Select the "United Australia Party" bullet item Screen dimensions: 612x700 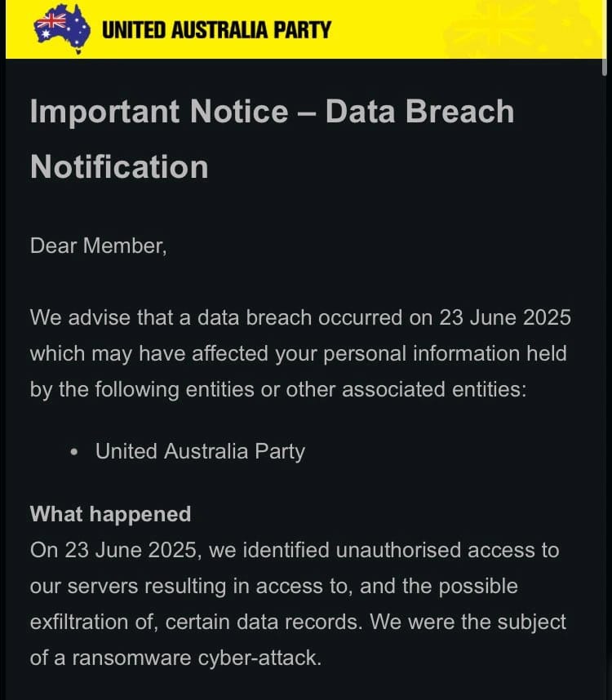click(x=200, y=451)
